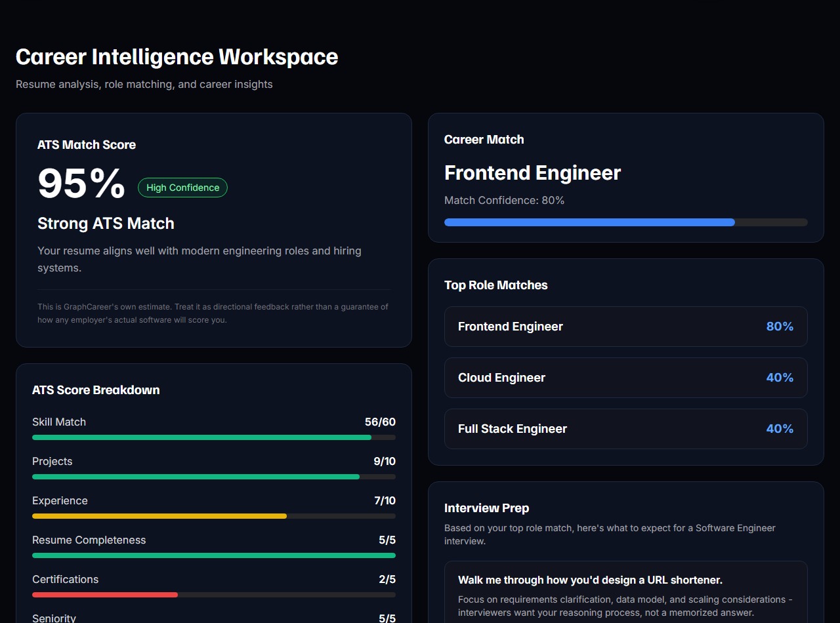Click the 9/10 Projects score

[385, 461]
